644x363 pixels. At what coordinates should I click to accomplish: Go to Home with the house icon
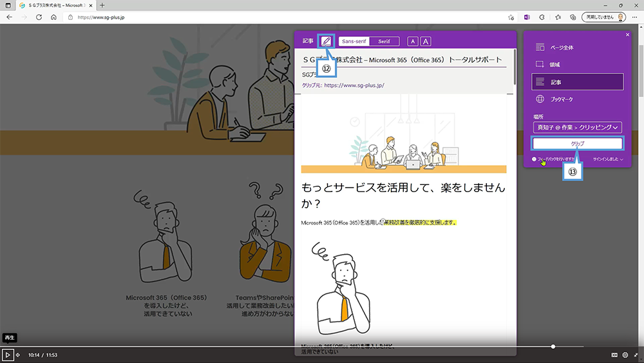[54, 17]
